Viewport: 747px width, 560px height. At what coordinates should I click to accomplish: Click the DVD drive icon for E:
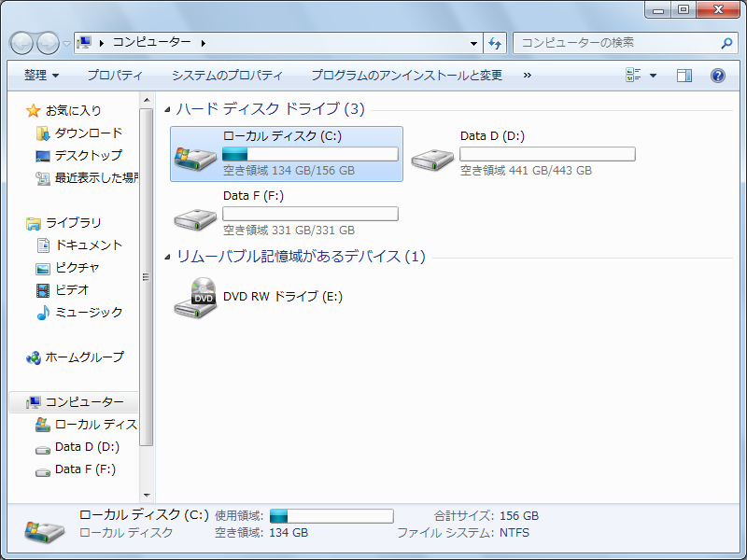(195, 298)
